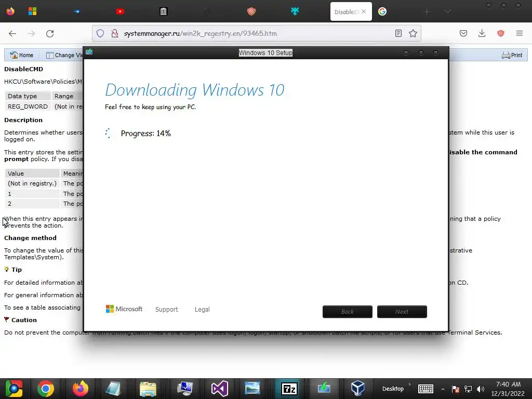The image size is (532, 399).
Task: Go forward to the next page in Firefox
Action: pyautogui.click(x=31, y=33)
